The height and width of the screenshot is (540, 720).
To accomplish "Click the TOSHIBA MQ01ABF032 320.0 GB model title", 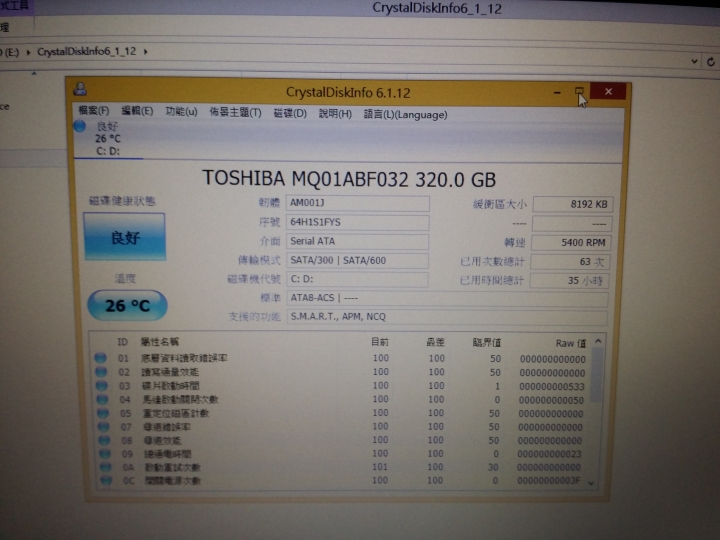I will (x=349, y=179).
